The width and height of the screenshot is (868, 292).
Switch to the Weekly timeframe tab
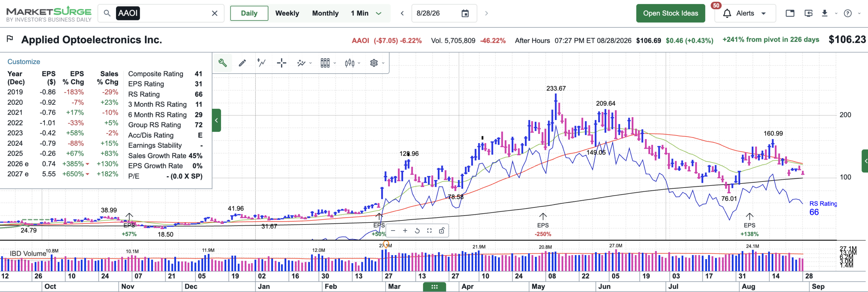click(x=287, y=13)
